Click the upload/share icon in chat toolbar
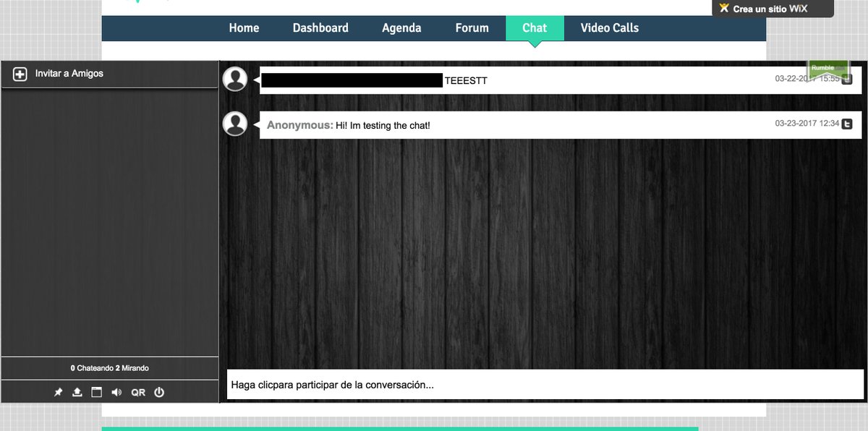868x431 pixels. point(77,392)
